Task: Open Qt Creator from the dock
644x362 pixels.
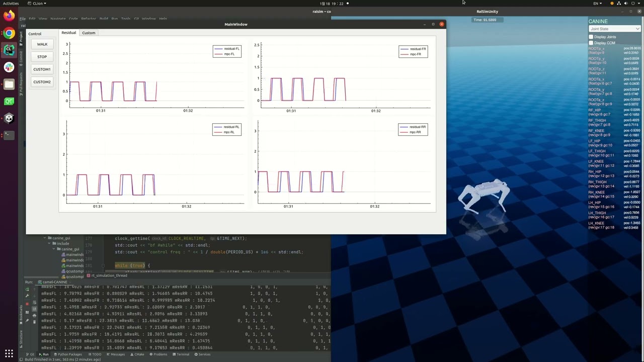Action: click(9, 101)
